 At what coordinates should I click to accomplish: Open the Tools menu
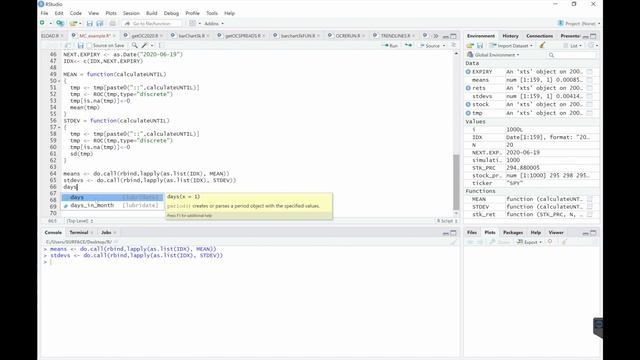(x=212, y=13)
